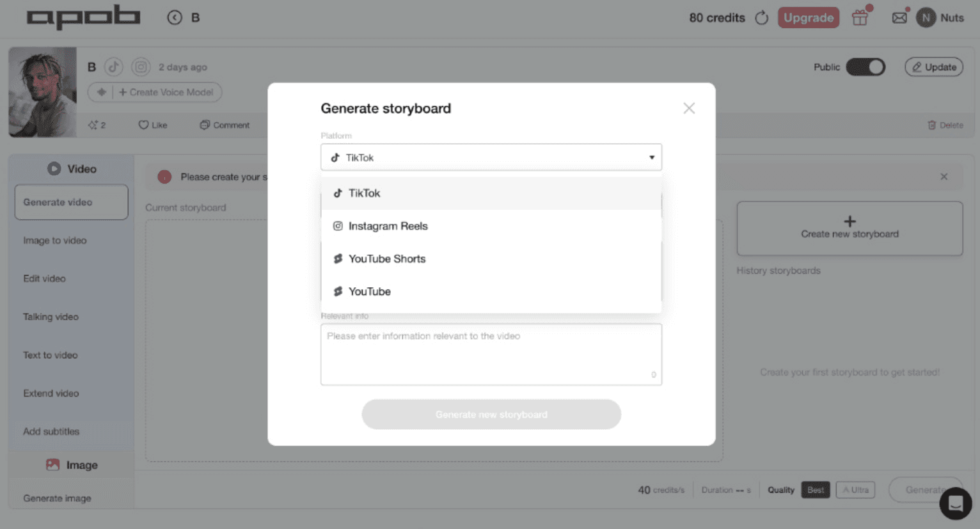The width and height of the screenshot is (980, 529).
Task: Click the Image section picture icon
Action: click(52, 465)
